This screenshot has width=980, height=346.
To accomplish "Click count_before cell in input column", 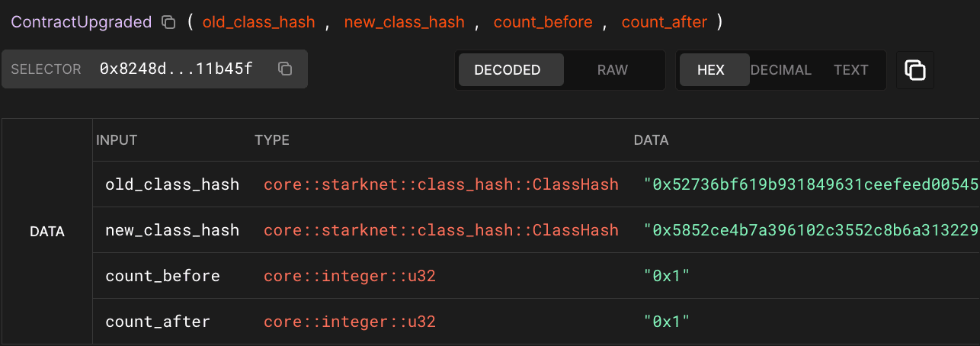I will click(162, 276).
